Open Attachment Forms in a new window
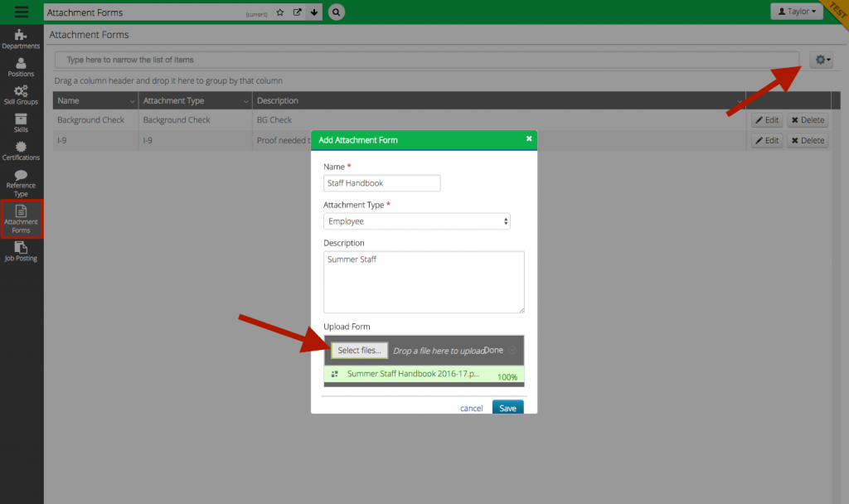The image size is (849, 504). [x=296, y=12]
